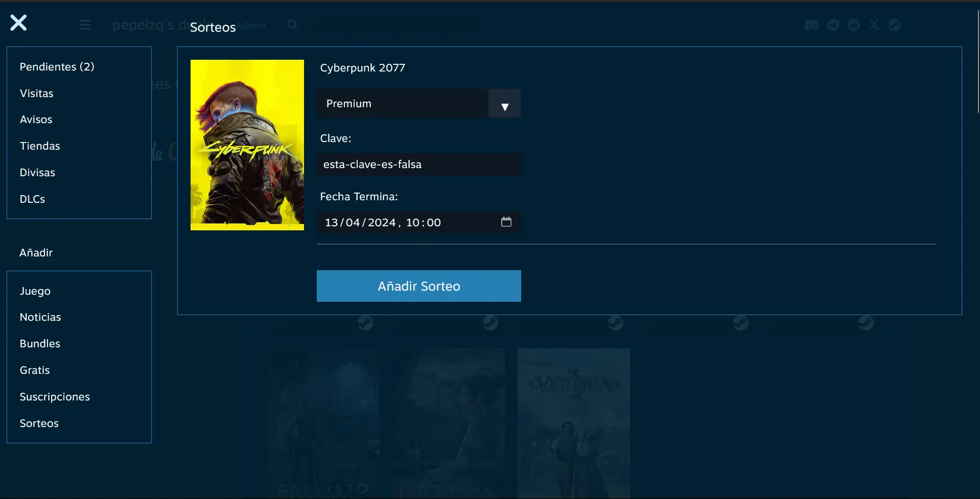This screenshot has height=499, width=980.
Task: Open the calendar picker in Fecha Termina
Action: coord(506,222)
